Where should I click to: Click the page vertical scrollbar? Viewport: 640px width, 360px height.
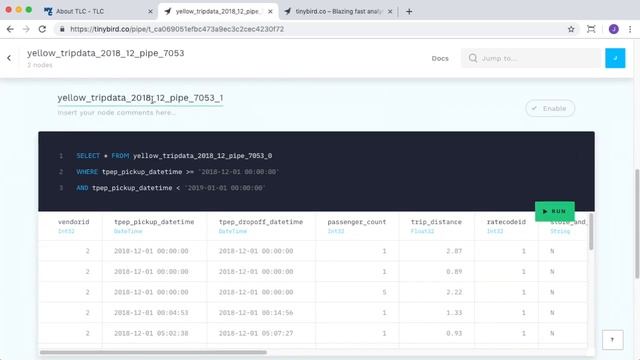tap(637, 224)
